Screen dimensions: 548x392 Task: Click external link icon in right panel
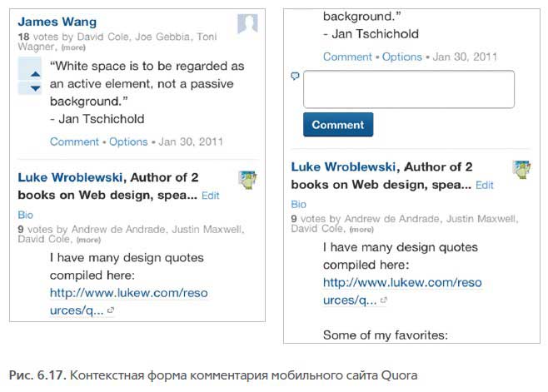pyautogui.click(x=384, y=300)
